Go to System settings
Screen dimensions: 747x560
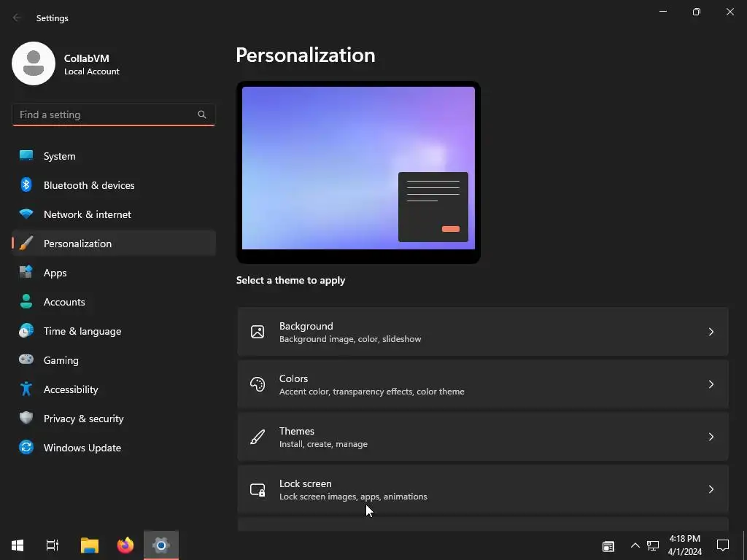coord(114,156)
